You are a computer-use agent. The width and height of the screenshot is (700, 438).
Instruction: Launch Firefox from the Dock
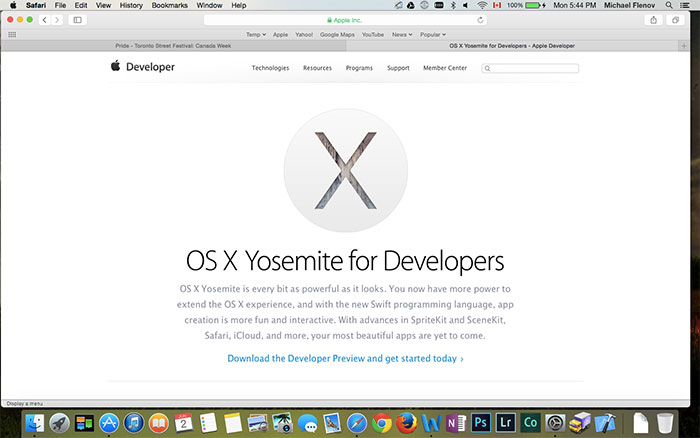tap(407, 423)
